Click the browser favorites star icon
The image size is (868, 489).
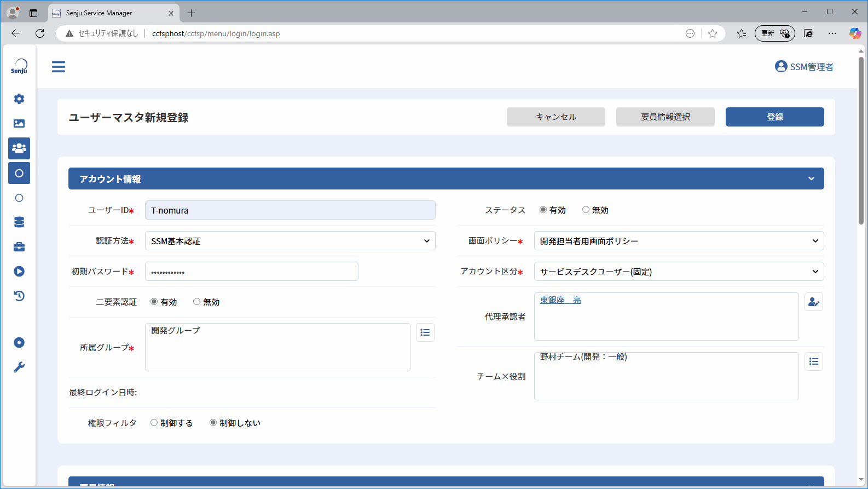pyautogui.click(x=712, y=33)
